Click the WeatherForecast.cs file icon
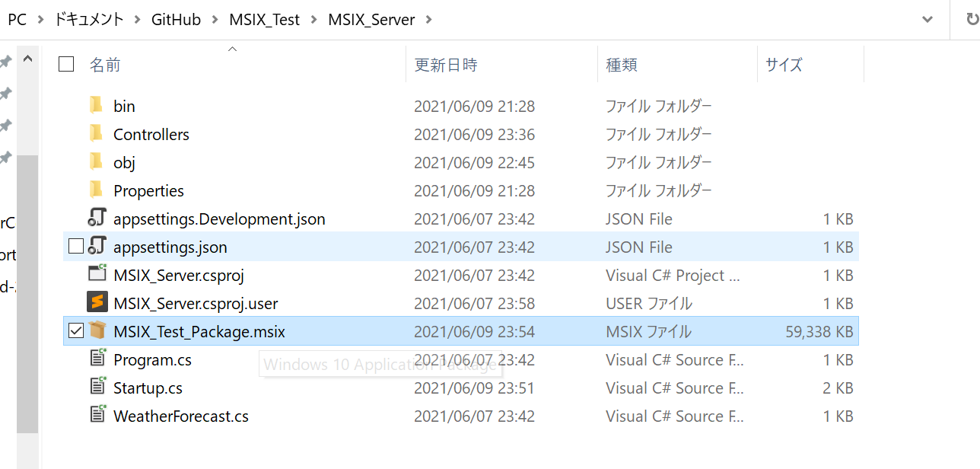Screen dimensions: 980x469 tap(97, 415)
